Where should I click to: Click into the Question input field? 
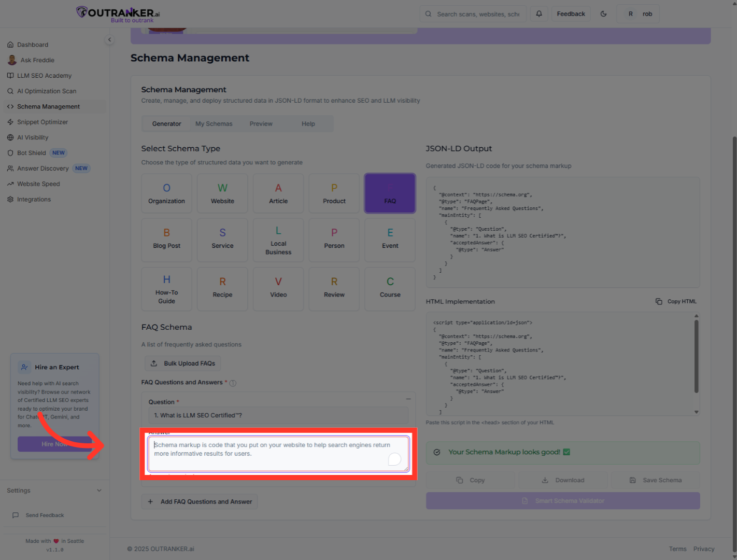[x=278, y=415]
